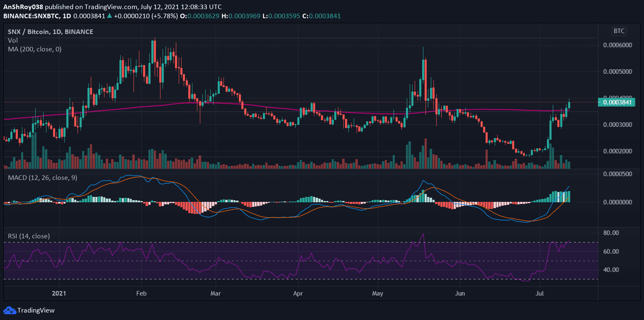The height and width of the screenshot is (320, 644).
Task: Click the Feb label on time axis
Action: 141,294
